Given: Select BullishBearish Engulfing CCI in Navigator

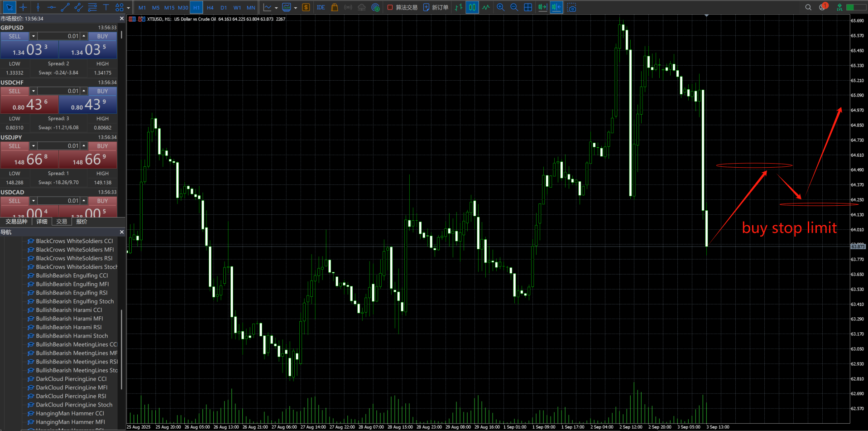Looking at the screenshot, I should [72, 276].
